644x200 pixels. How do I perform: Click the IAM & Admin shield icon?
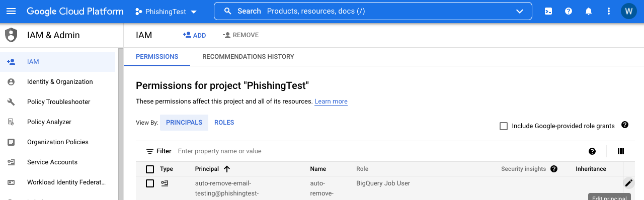coord(11,35)
